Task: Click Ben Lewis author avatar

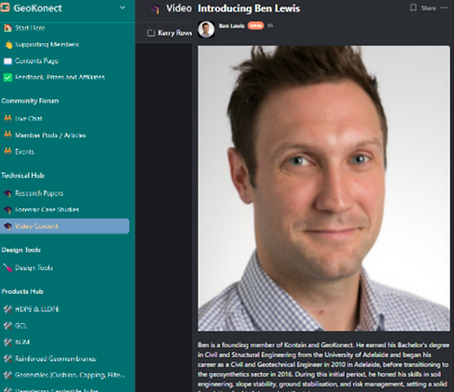Action: coord(206,29)
